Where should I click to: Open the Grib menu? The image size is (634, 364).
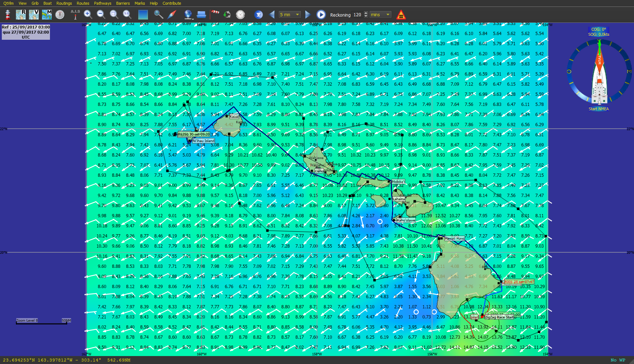click(x=35, y=3)
